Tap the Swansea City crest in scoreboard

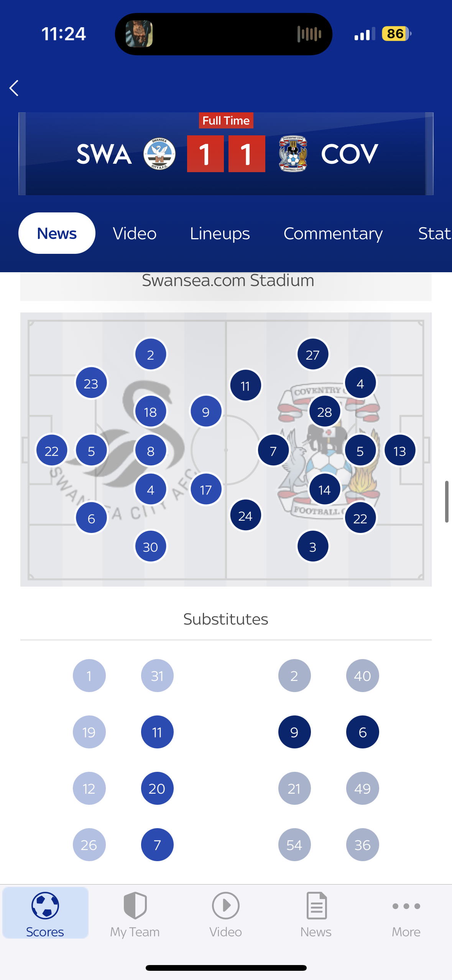159,154
